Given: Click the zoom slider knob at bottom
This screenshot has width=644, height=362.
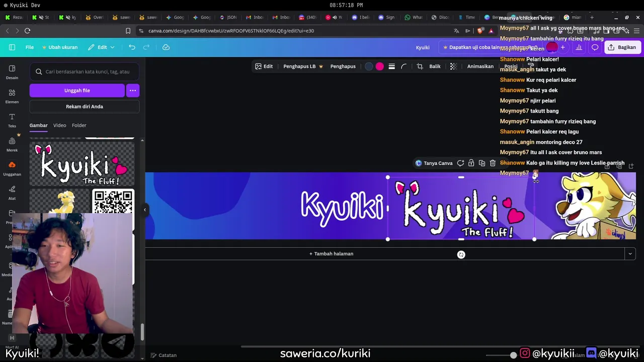Looking at the screenshot, I should coord(513,355).
